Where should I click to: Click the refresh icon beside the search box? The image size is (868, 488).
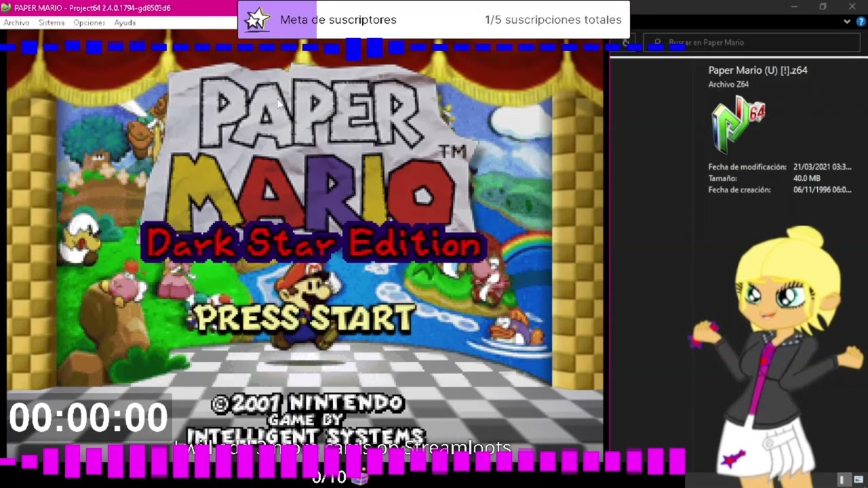coord(626,42)
